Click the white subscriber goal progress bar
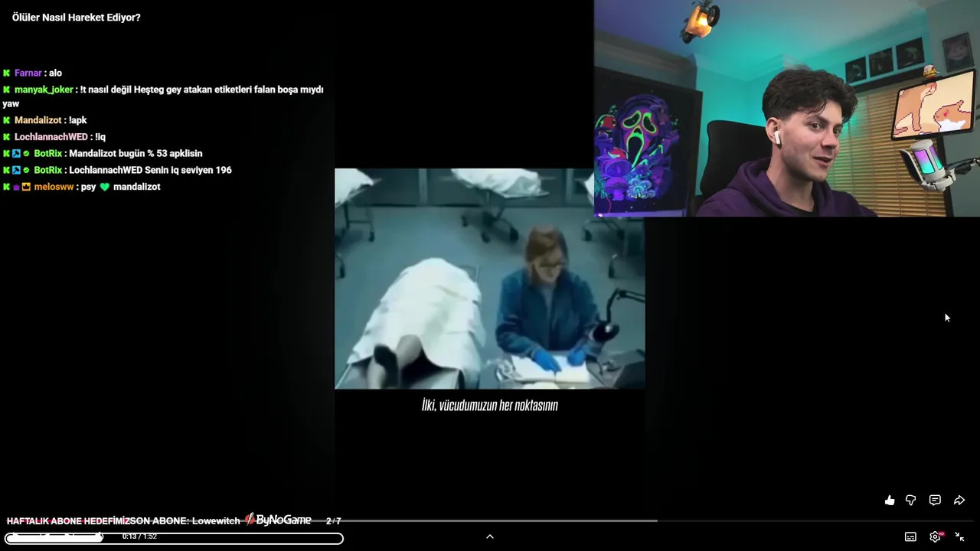Image resolution: width=980 pixels, height=551 pixels. pos(175,538)
